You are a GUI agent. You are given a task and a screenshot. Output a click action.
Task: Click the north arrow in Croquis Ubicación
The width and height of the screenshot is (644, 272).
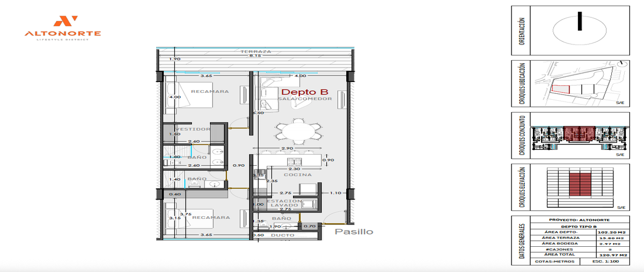click(621, 63)
